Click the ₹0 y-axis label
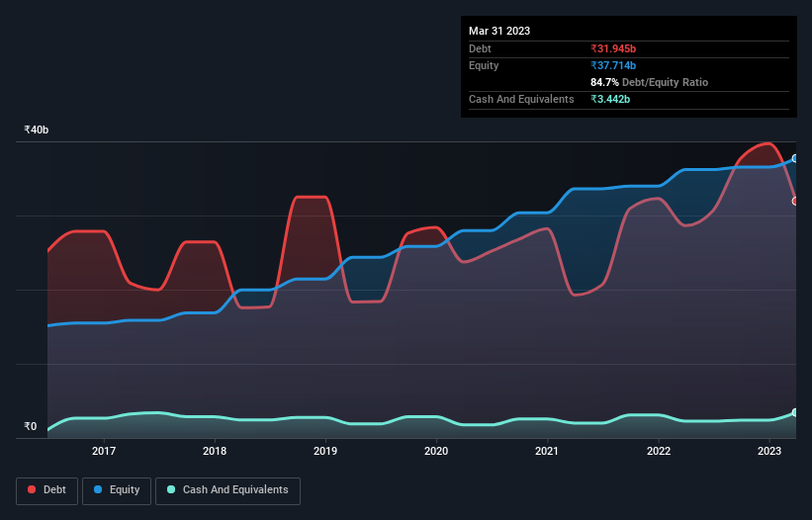This screenshot has height=520, width=812. tap(31, 426)
